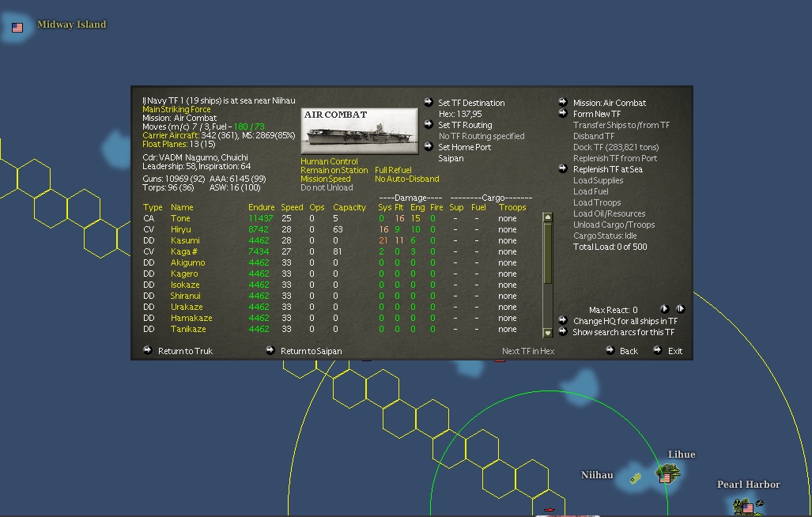Click the arrow icon beside Set TF Destination
Viewport: 812px width, 517px height.
[x=429, y=102]
